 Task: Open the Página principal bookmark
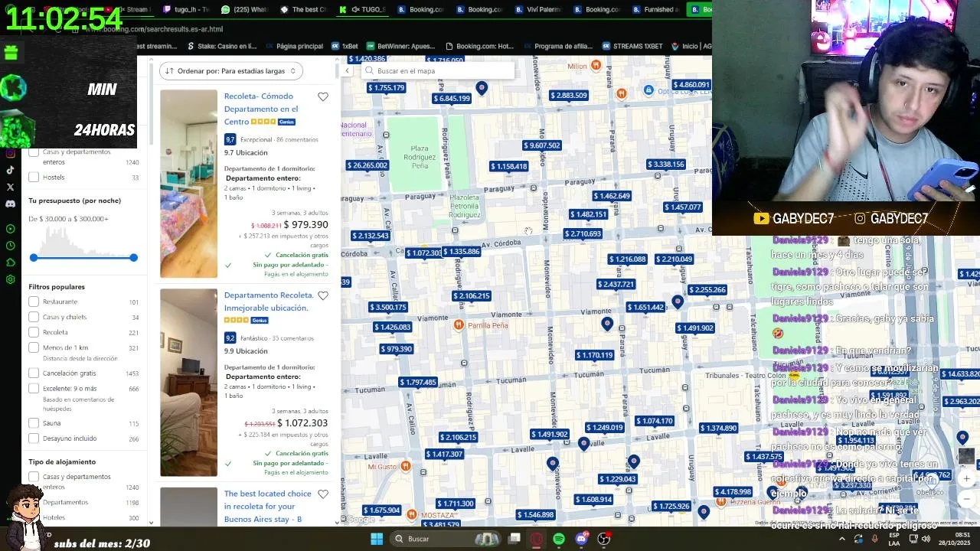[x=294, y=46]
